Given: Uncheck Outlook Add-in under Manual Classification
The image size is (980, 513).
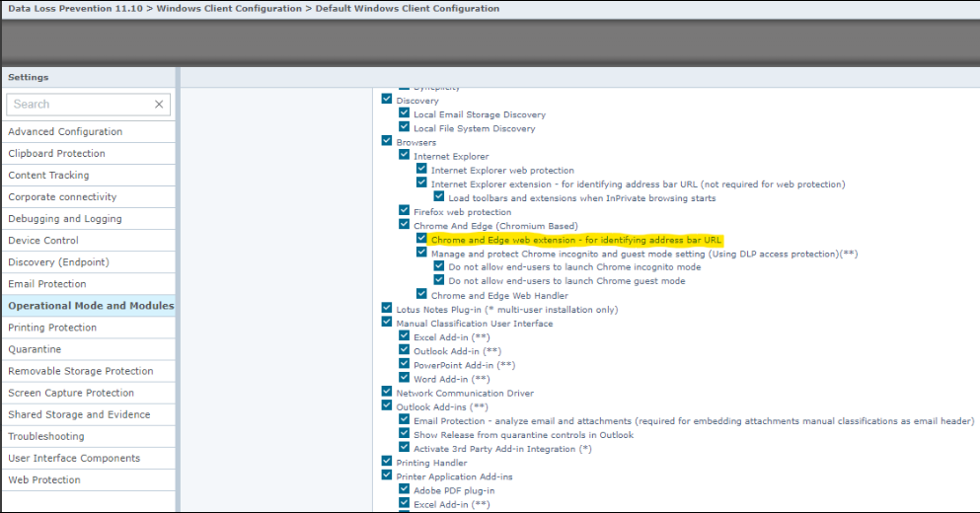Looking at the screenshot, I should 405,351.
